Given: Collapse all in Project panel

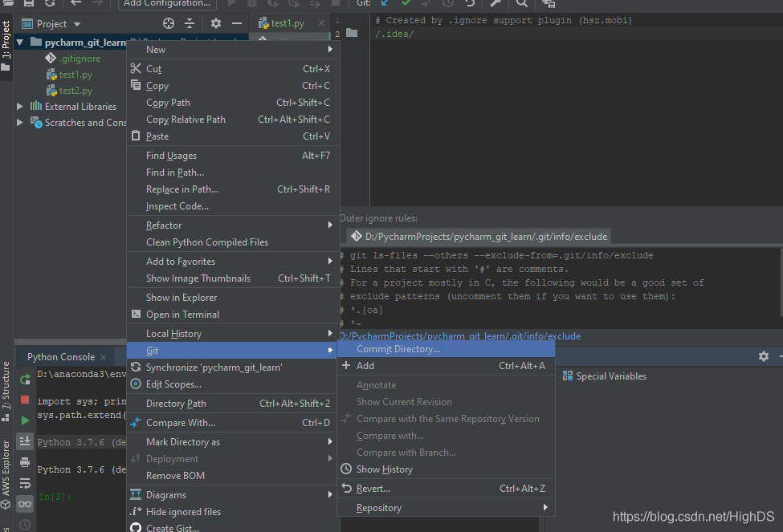Looking at the screenshot, I should [190, 23].
